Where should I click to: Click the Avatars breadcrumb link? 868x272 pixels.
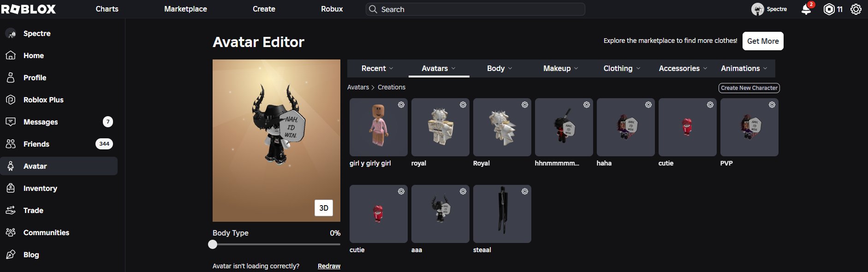pos(358,87)
